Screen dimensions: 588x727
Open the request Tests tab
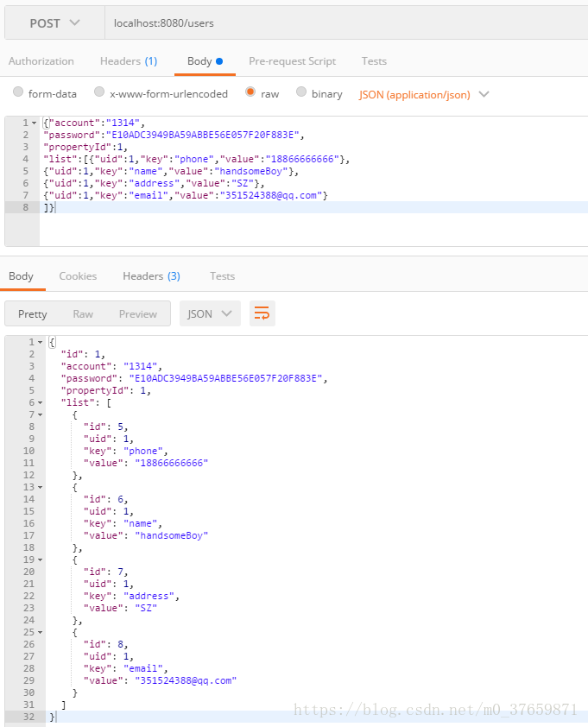(374, 61)
